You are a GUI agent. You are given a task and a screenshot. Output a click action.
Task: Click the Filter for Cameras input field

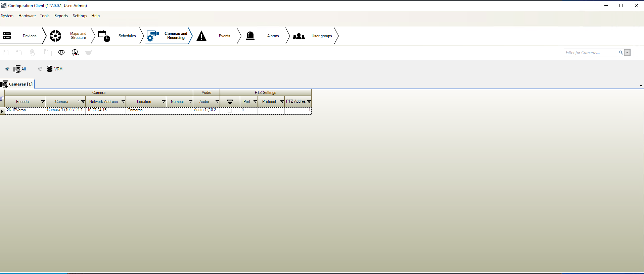tap(591, 53)
